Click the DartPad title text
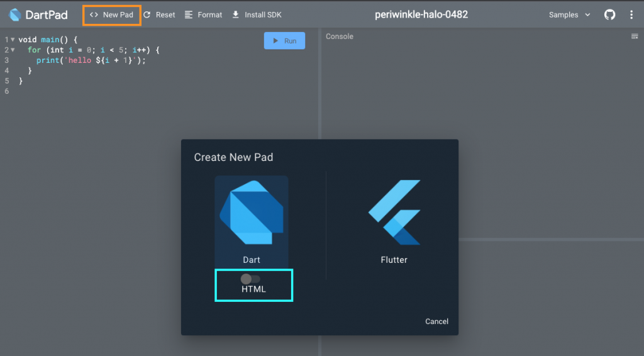This screenshot has height=356, width=644. point(47,15)
